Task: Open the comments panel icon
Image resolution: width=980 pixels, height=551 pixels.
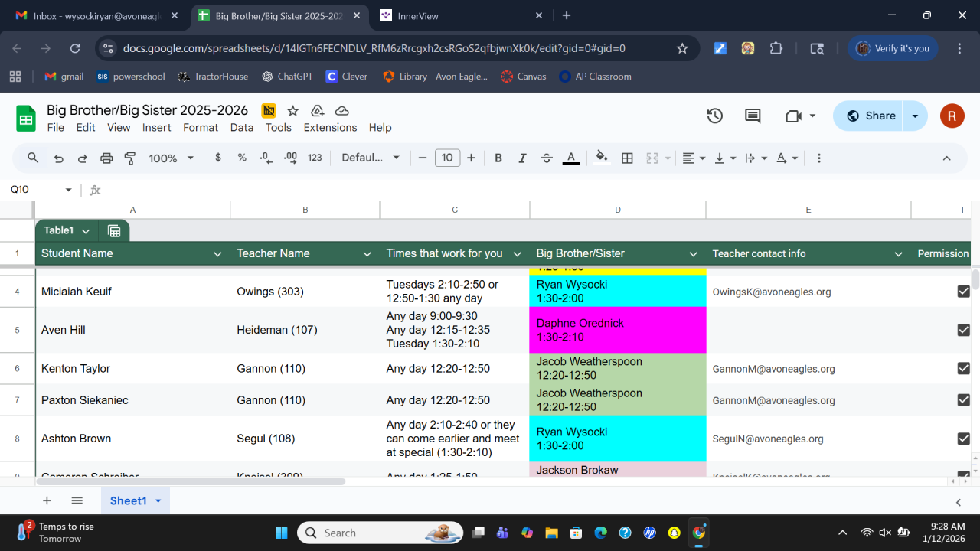Action: coord(753,116)
